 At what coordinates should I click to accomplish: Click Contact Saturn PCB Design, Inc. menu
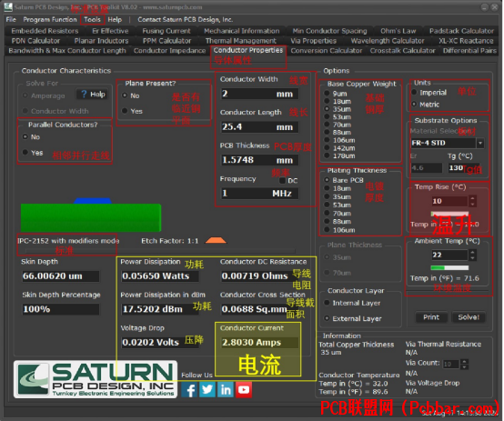tap(186, 20)
